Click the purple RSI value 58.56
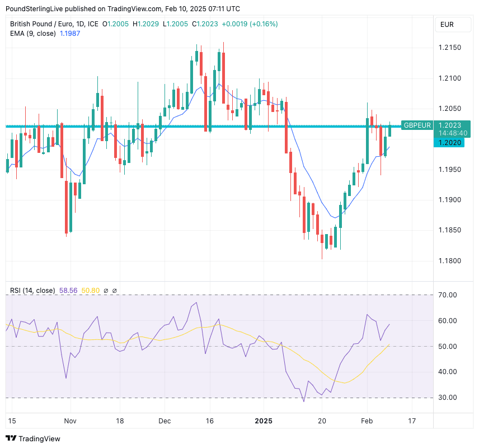The image size is (479, 448). [68, 291]
